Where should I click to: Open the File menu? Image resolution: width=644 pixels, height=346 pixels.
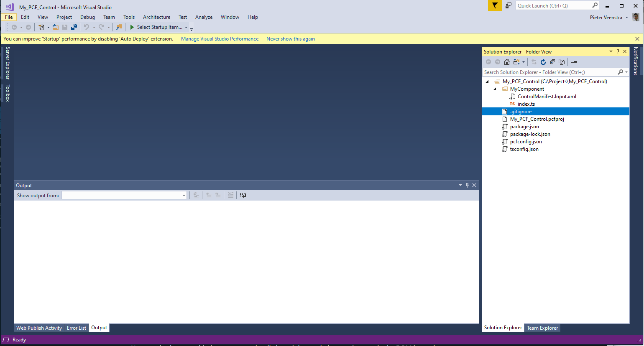pyautogui.click(x=9, y=17)
